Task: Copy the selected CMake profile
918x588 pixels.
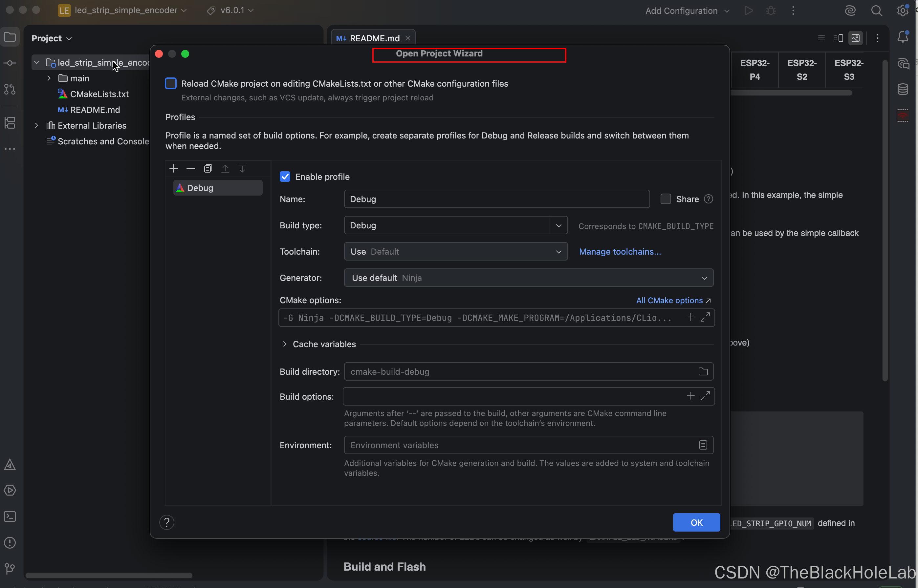Action: 208,168
